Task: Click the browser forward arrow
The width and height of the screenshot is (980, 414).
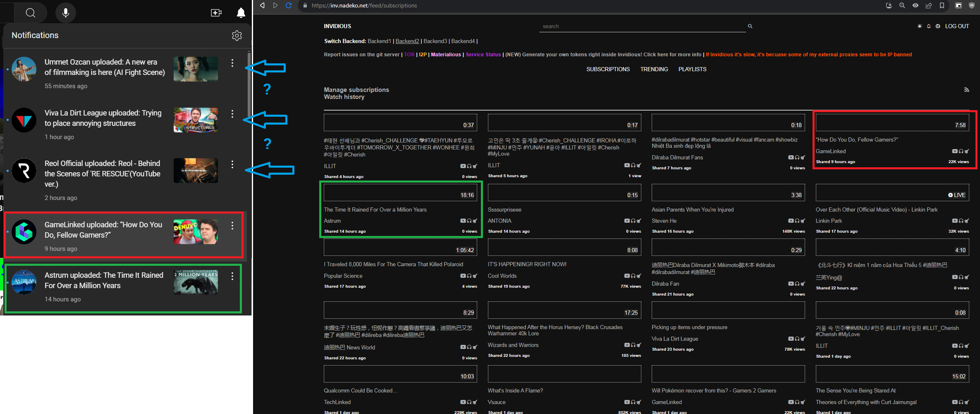Action: coord(275,5)
